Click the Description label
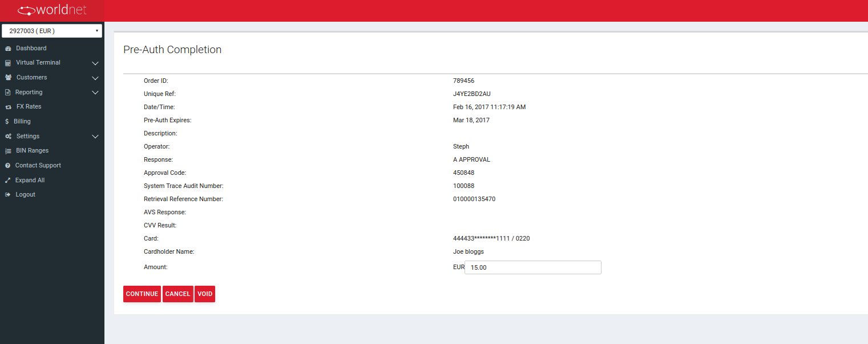 click(x=160, y=133)
